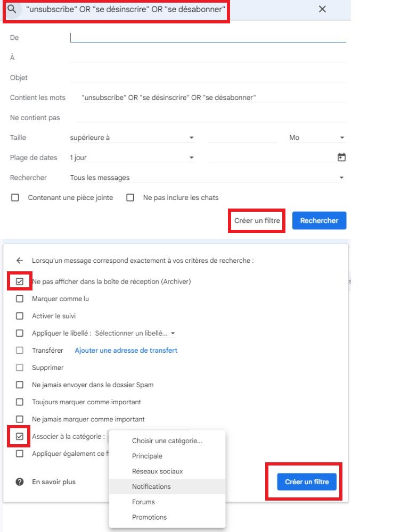
Task: Open the "1 jour" date range dropdown
Action: 130,157
